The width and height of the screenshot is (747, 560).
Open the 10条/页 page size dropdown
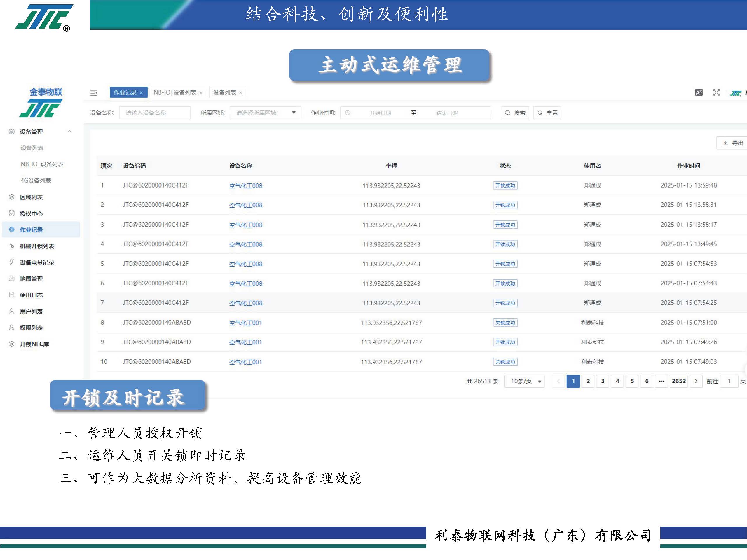click(x=524, y=381)
